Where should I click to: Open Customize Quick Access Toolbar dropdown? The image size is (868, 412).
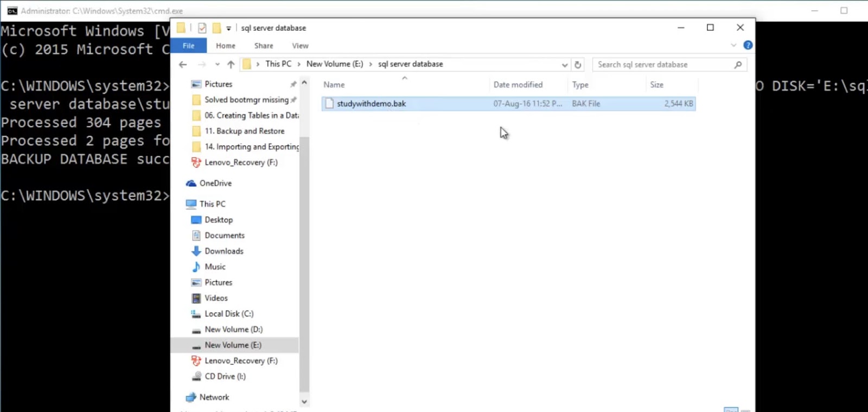(x=228, y=28)
